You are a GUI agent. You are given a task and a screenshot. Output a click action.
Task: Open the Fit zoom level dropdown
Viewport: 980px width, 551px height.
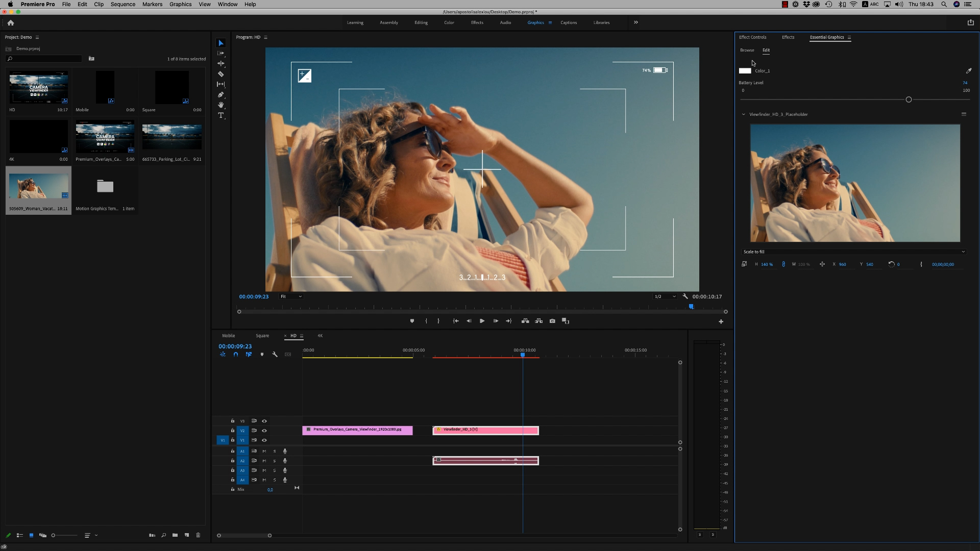pos(291,296)
